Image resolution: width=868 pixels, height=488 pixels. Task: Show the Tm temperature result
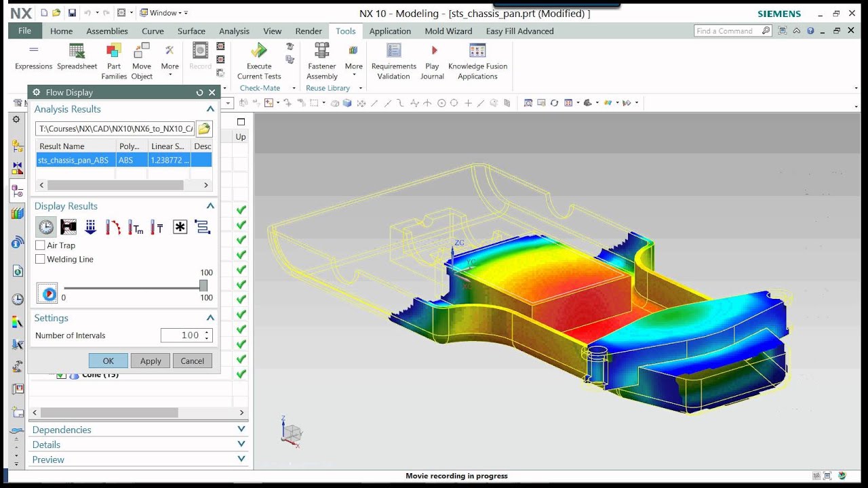point(136,227)
